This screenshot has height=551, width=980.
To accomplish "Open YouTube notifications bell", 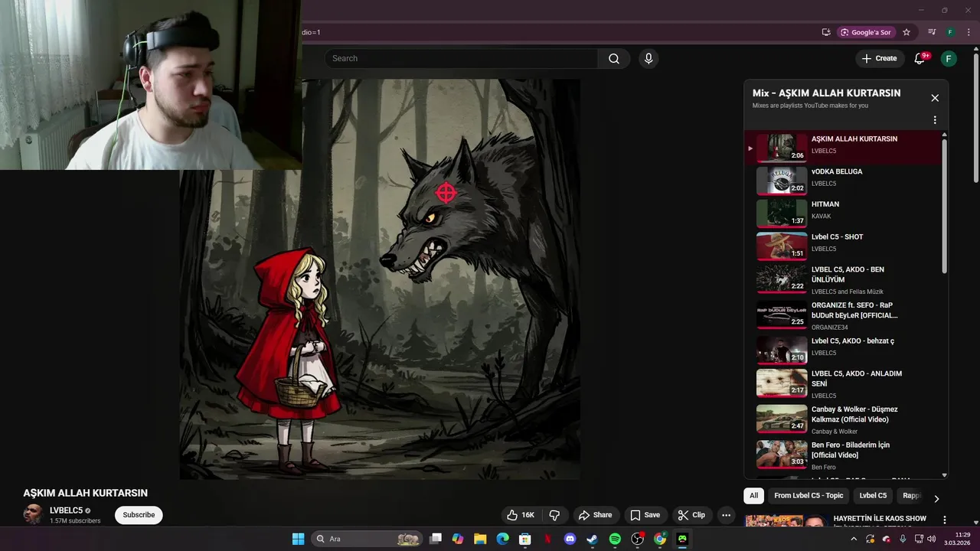I will point(920,58).
